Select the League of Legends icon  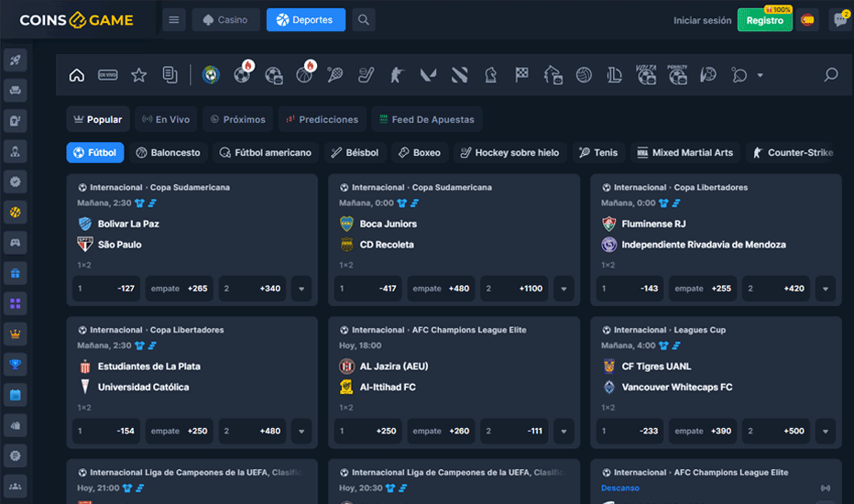pyautogui.click(x=615, y=74)
